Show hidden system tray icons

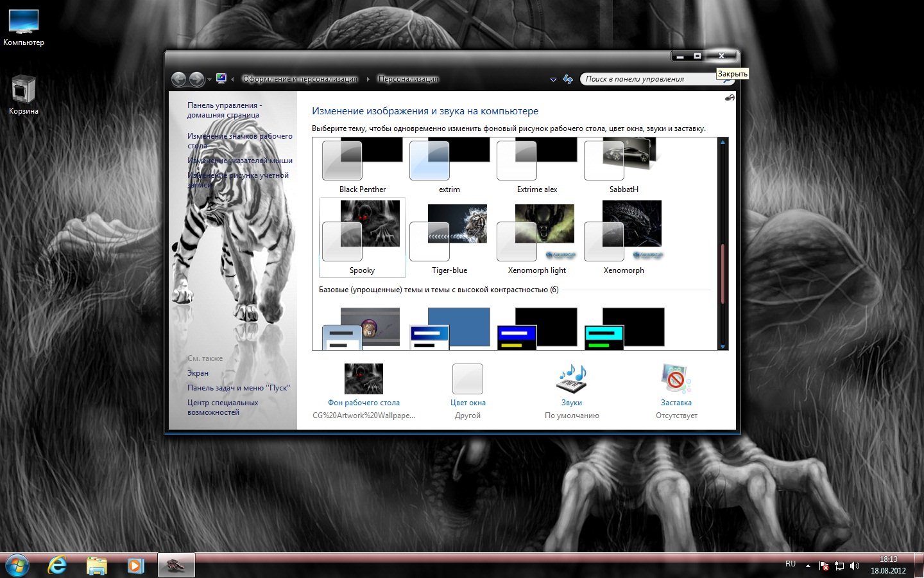pyautogui.click(x=808, y=566)
